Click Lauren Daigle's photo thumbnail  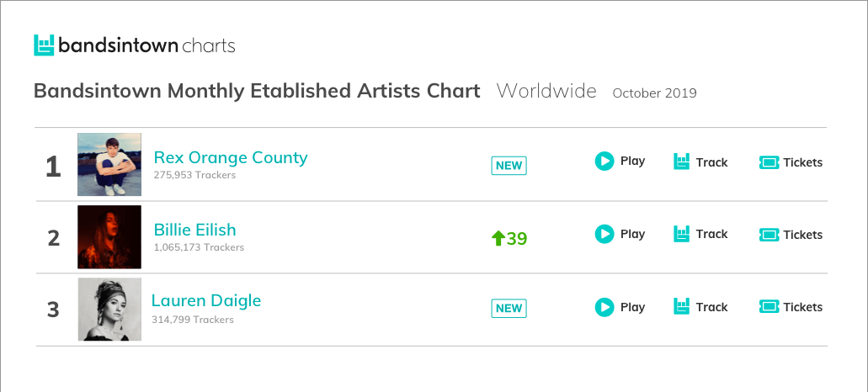109,309
